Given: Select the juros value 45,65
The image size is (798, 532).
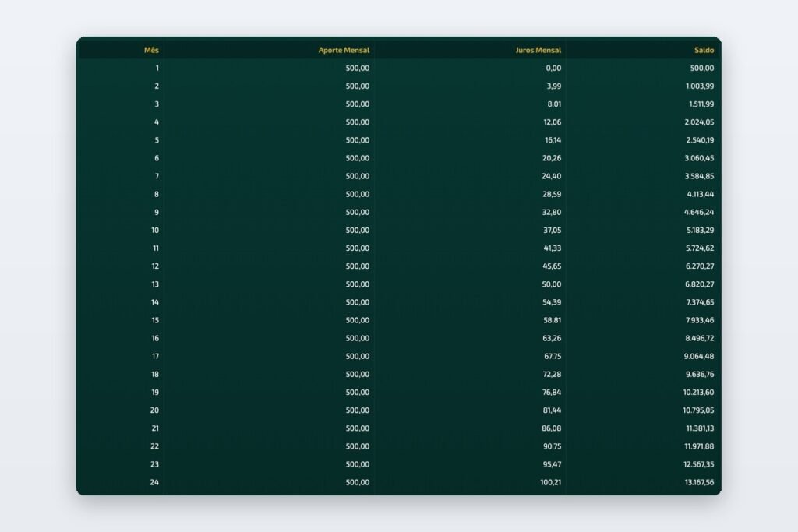Looking at the screenshot, I should 552,266.
